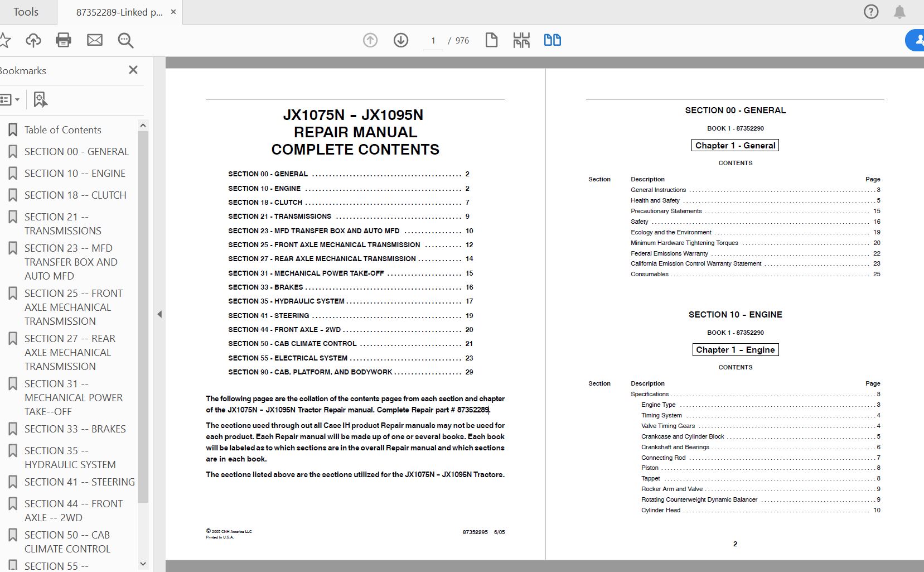Open the SECTION 41 -- STEERING bookmark
Image resolution: width=924 pixels, height=572 pixels.
tap(80, 482)
